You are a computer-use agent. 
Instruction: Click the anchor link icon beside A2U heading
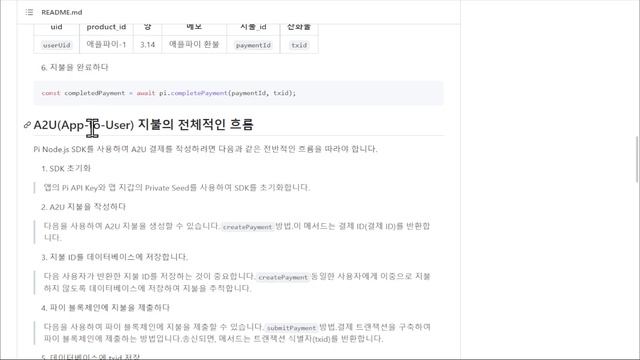[27, 125]
